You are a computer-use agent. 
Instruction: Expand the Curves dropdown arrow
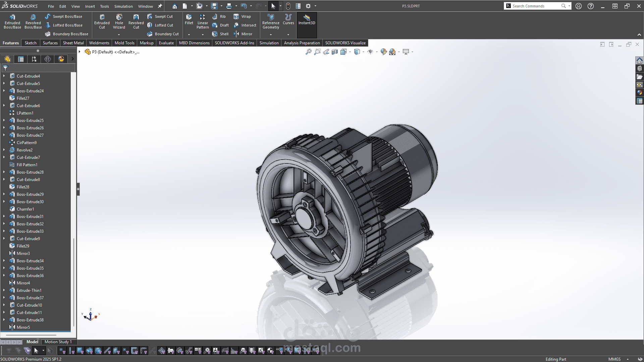288,34
